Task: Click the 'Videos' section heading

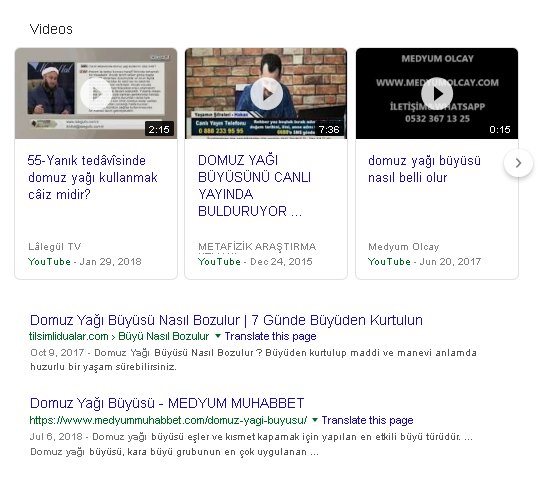Action: (x=51, y=29)
